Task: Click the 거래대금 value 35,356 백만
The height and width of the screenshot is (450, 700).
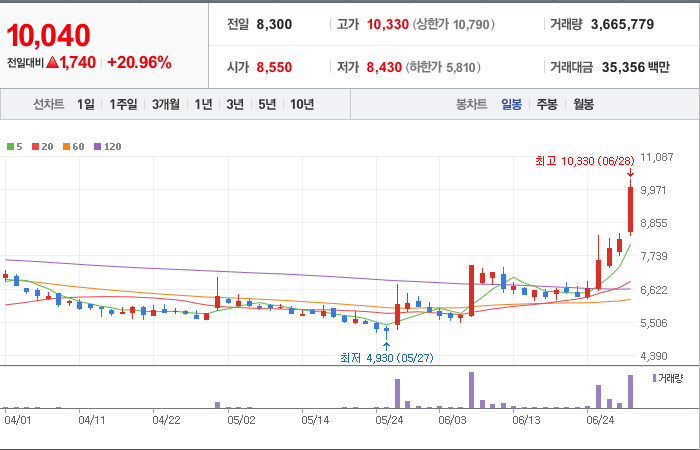Action: (x=636, y=67)
